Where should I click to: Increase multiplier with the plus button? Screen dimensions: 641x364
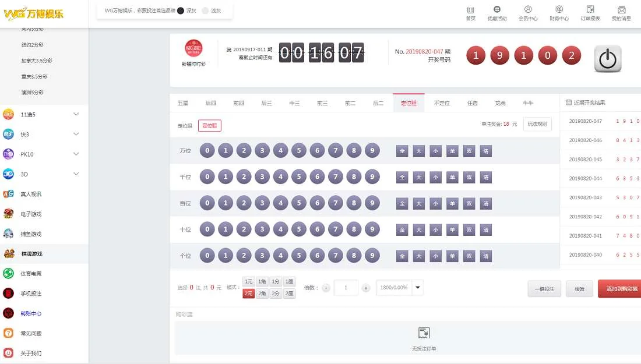click(366, 288)
